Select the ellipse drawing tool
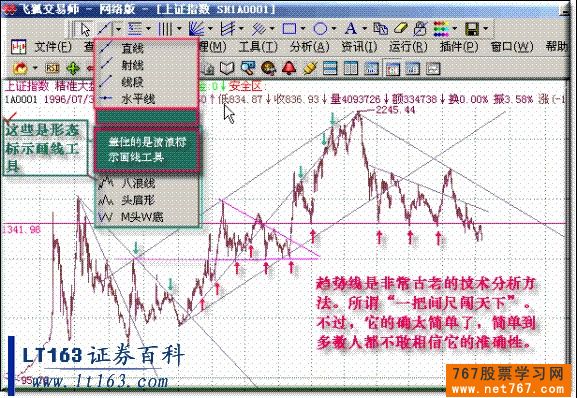 320,29
